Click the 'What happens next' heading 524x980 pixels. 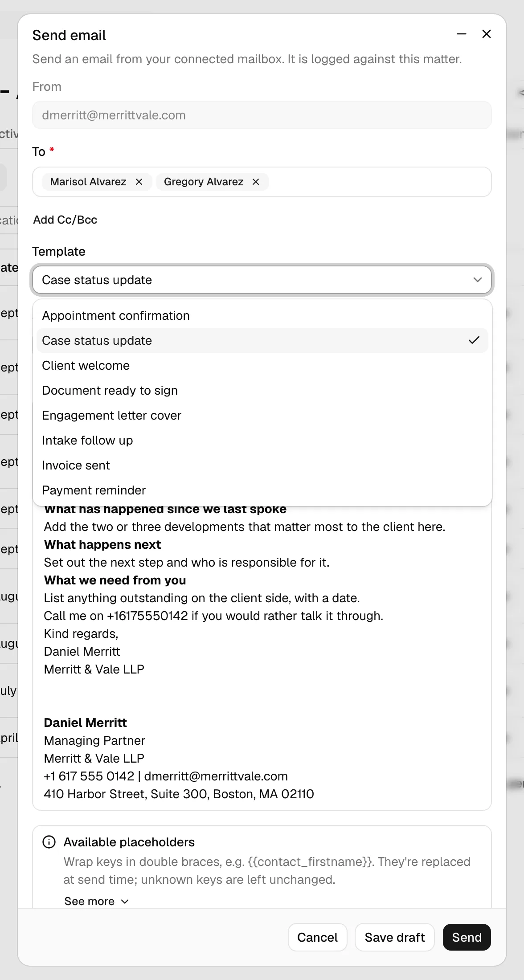(x=102, y=544)
